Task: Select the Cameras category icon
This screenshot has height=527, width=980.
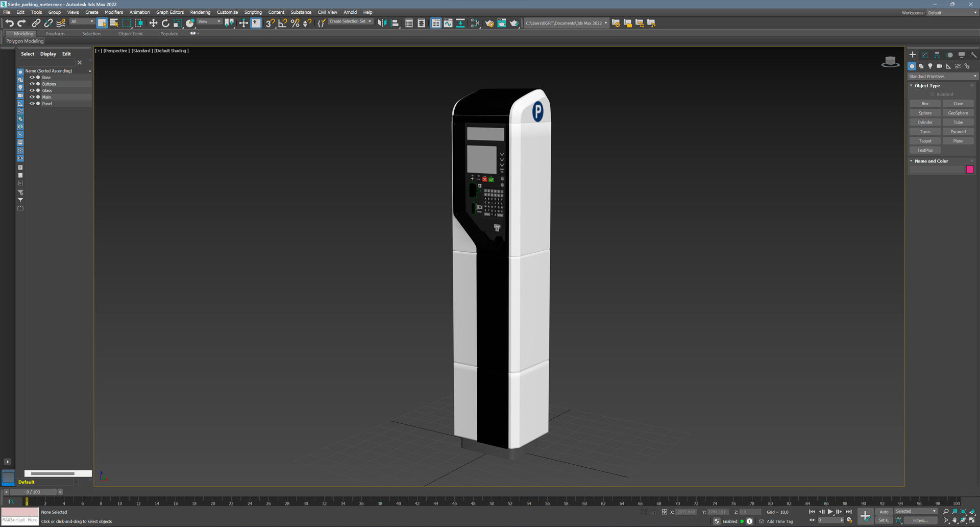Action: coord(939,66)
